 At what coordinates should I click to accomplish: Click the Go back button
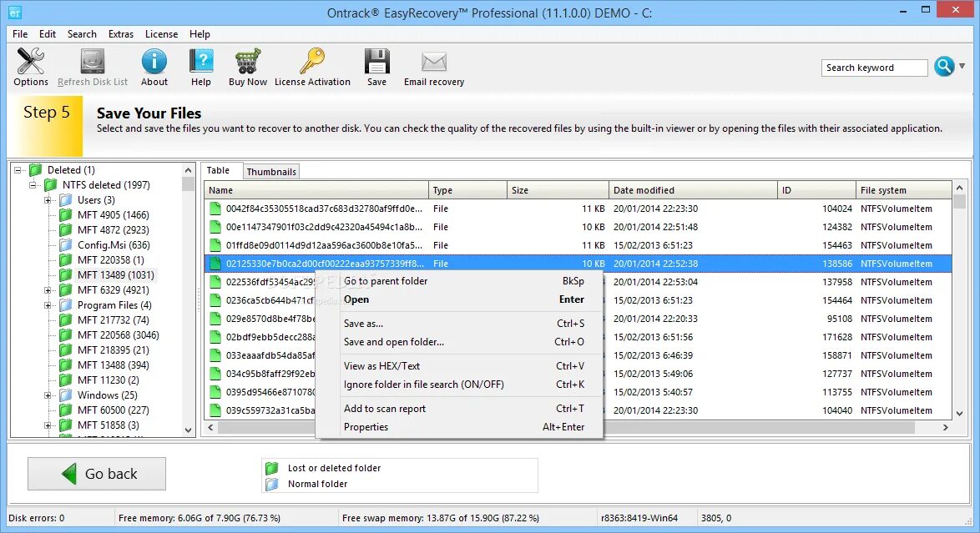(97, 474)
